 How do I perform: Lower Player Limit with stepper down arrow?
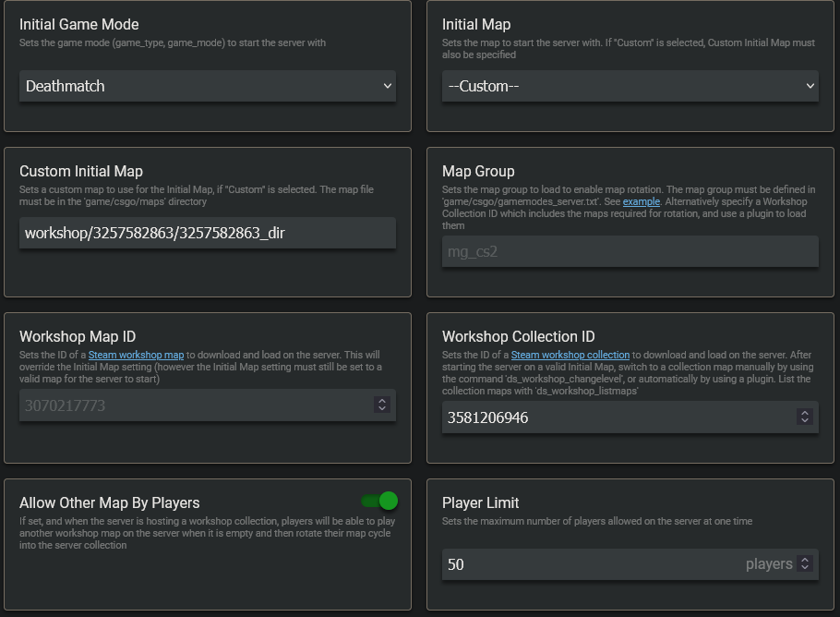click(x=805, y=568)
